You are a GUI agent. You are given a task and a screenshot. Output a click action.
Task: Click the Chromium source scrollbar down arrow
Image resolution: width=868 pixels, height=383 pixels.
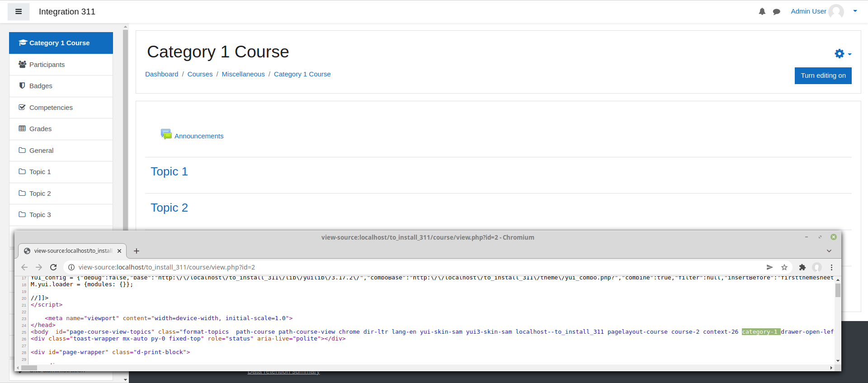(x=838, y=361)
